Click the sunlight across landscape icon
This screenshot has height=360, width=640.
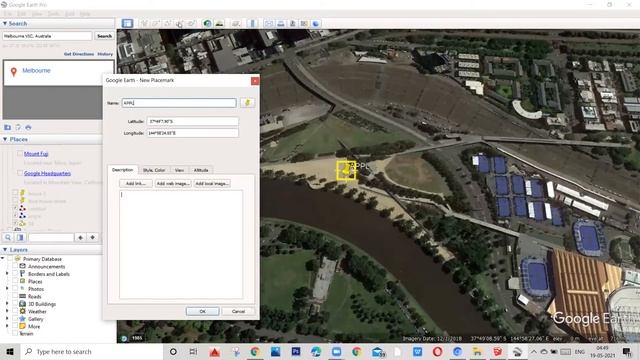(x=219, y=24)
